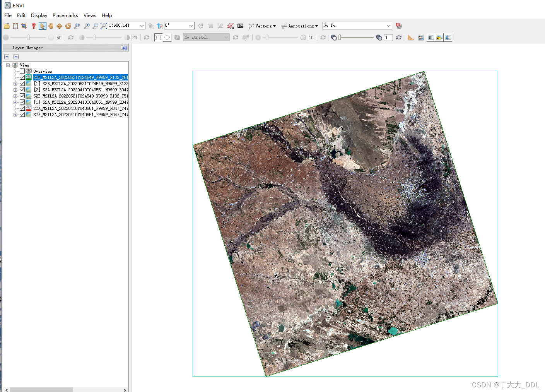Open the Go To dropdown
Screen dimensions: 545x392
click(x=388, y=26)
